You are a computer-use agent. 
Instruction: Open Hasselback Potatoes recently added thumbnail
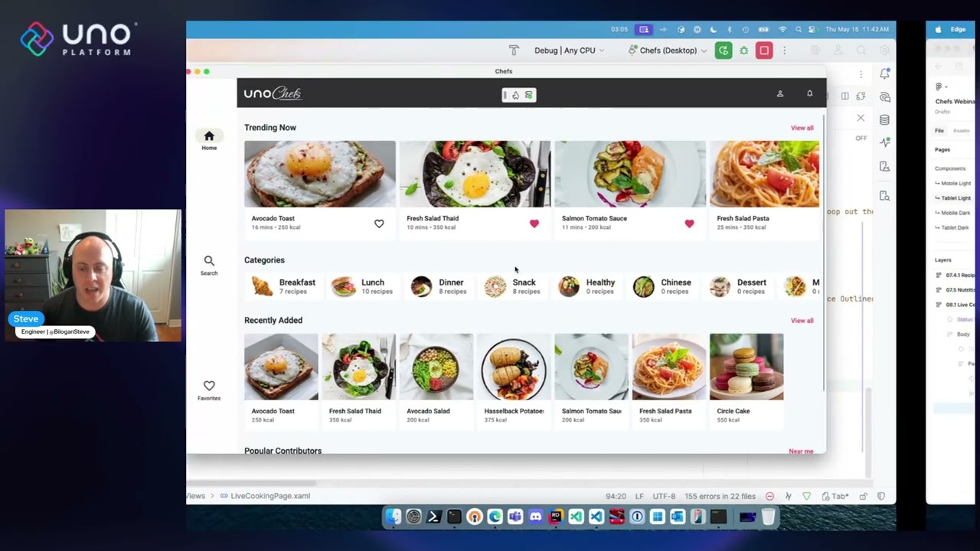click(514, 367)
